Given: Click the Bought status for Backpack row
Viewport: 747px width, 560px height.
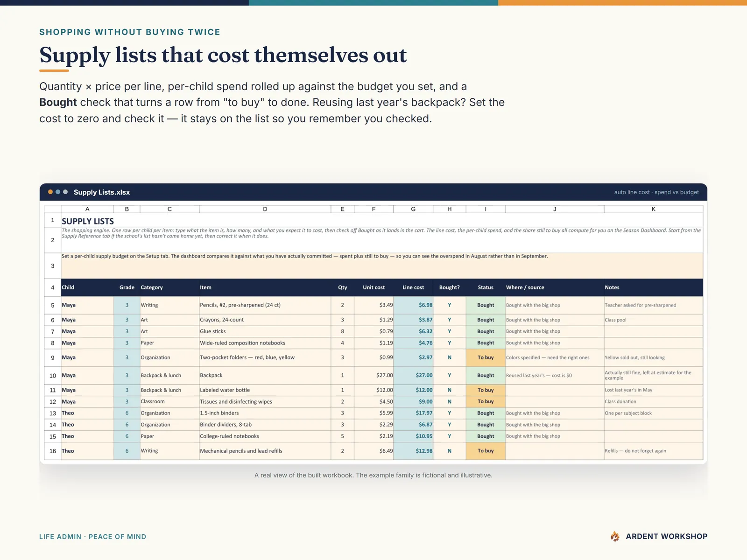Looking at the screenshot, I should (486, 375).
